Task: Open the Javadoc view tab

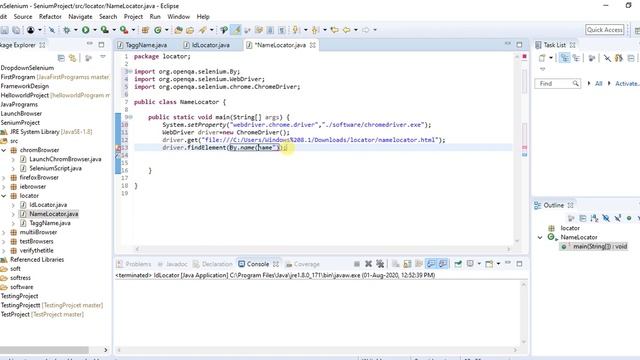Action: 173,264
